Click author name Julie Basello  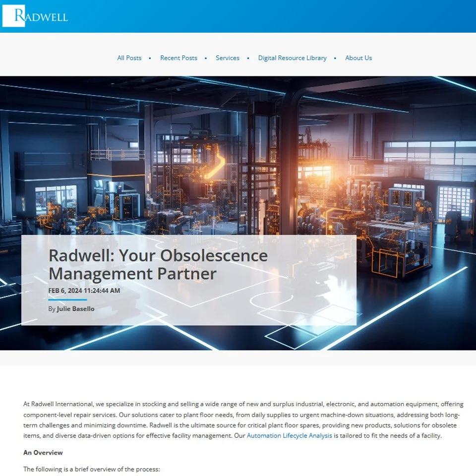[x=75, y=309]
